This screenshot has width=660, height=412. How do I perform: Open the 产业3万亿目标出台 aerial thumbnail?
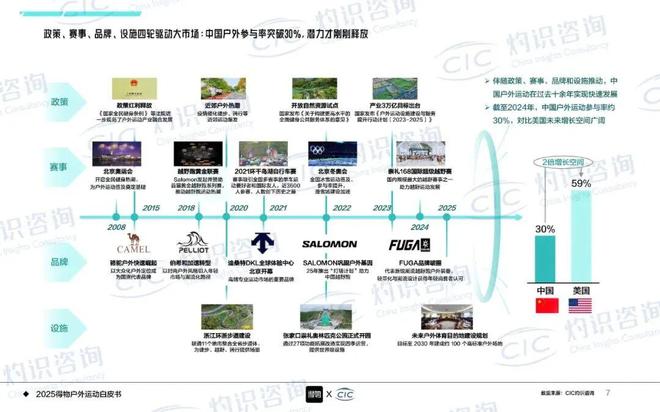395,89
